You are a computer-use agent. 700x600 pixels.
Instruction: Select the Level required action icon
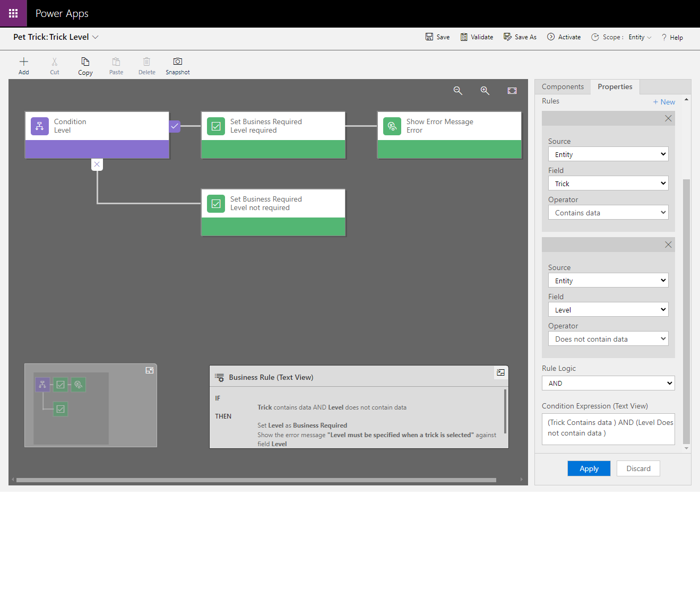tap(216, 126)
